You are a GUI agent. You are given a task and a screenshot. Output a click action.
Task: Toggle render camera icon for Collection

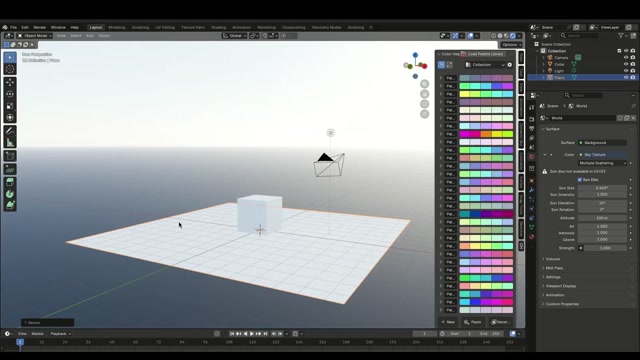633,51
